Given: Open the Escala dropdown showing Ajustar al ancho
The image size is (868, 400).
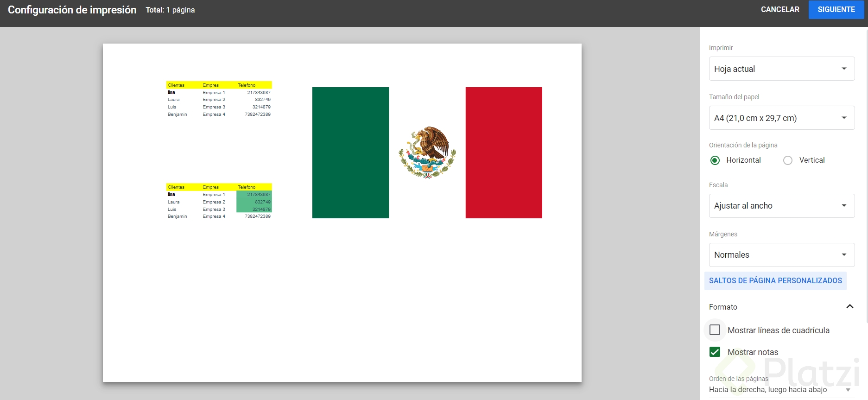Looking at the screenshot, I should [782, 206].
